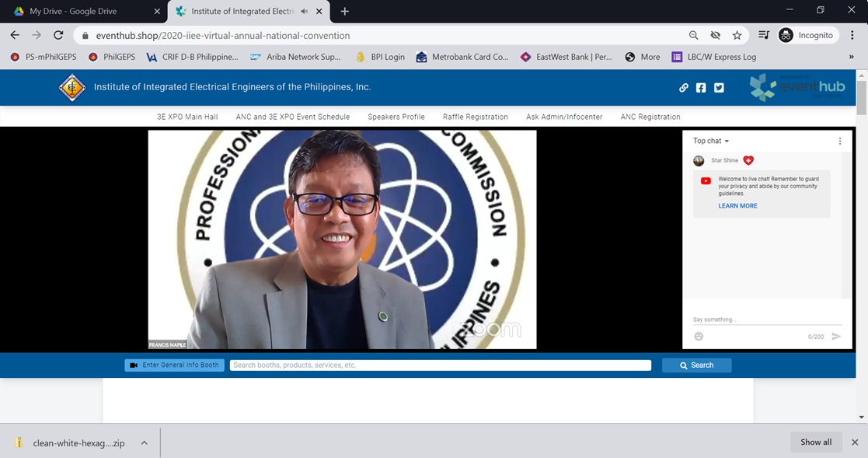
Task: Click the IIEE logo emblem
Action: click(x=72, y=87)
